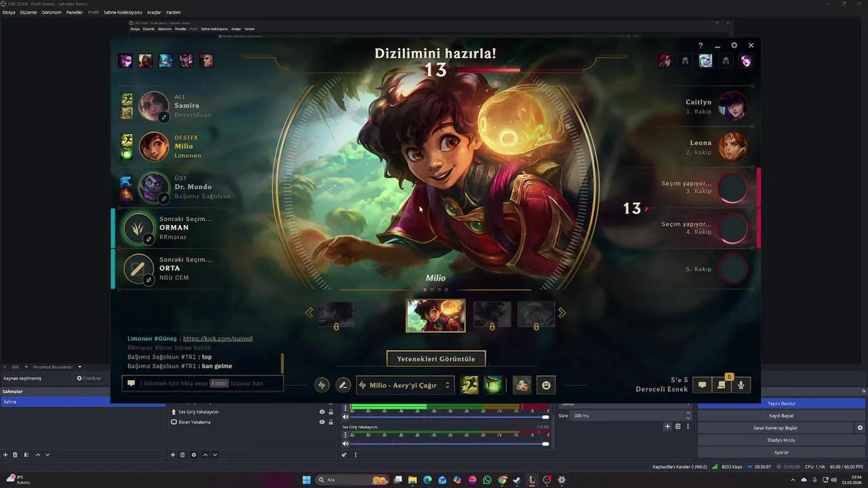Click Leona's enemy portrait
This screenshot has width=868, height=488.
click(x=732, y=147)
